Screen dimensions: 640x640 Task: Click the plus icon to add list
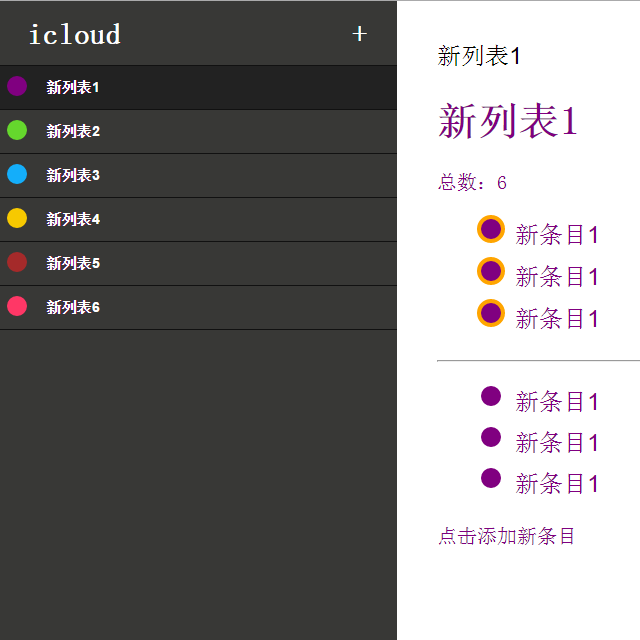359,34
